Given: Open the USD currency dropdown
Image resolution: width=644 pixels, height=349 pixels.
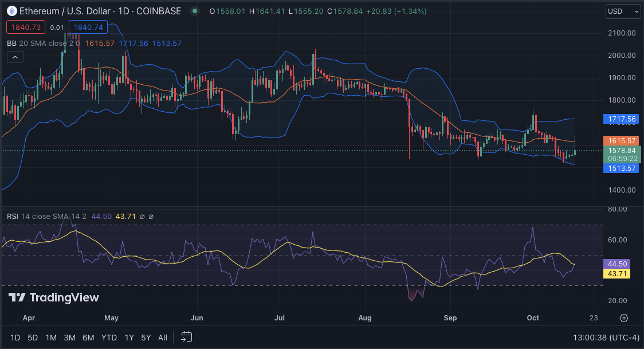Looking at the screenshot, I should click(x=623, y=11).
